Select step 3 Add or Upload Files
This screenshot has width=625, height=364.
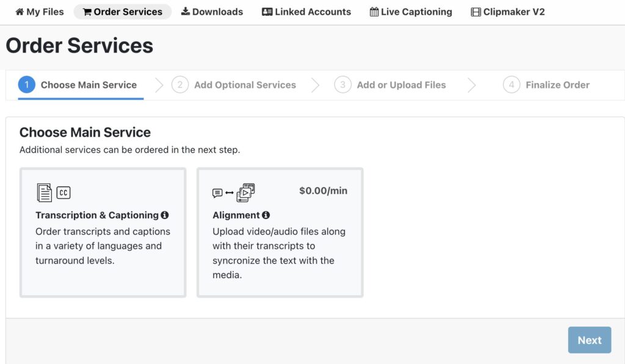click(x=391, y=85)
